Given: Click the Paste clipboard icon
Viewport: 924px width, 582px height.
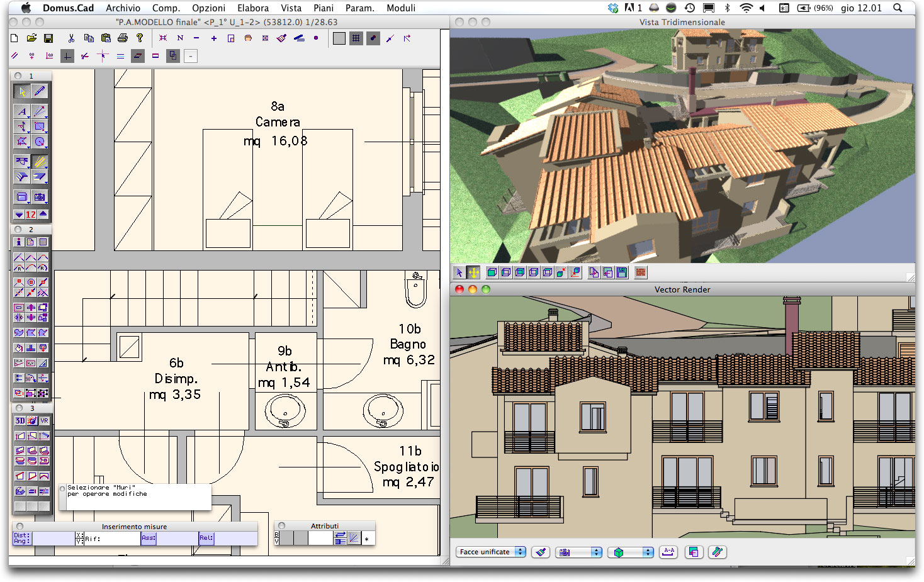Looking at the screenshot, I should click(x=106, y=38).
